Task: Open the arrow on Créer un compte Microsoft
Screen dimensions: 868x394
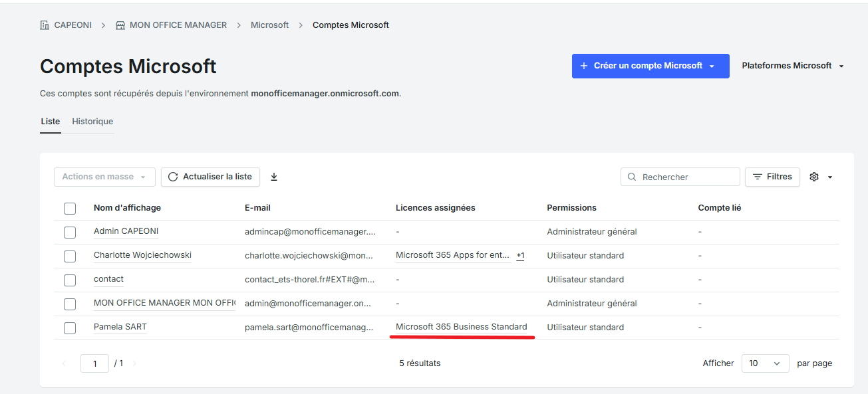Action: [x=712, y=66]
